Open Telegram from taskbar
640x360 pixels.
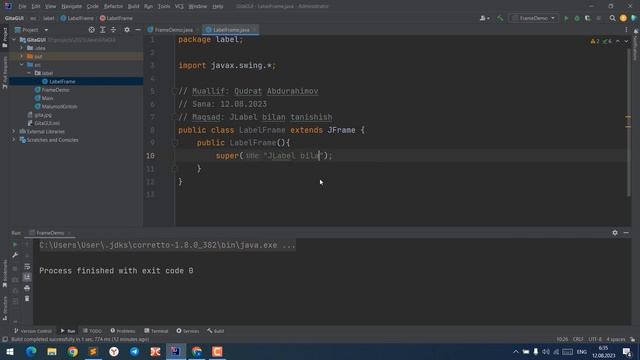coord(134,351)
